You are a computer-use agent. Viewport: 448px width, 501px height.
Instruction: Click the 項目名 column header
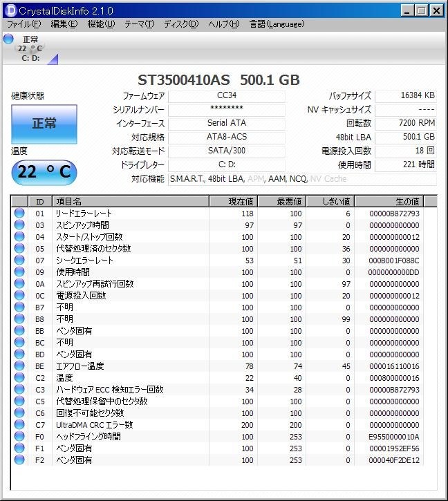(131, 202)
